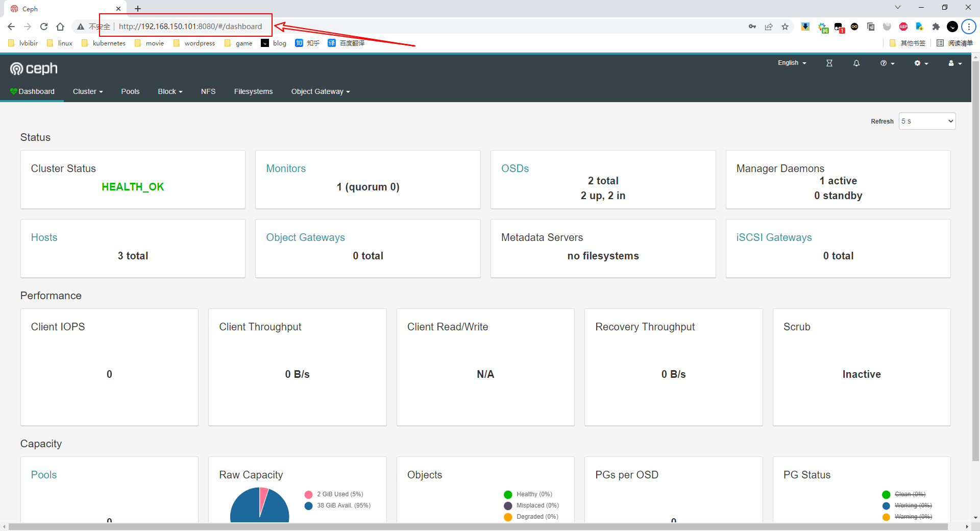980x531 pixels.
Task: Toggle the Misplaced objects legend item
Action: pos(537,505)
